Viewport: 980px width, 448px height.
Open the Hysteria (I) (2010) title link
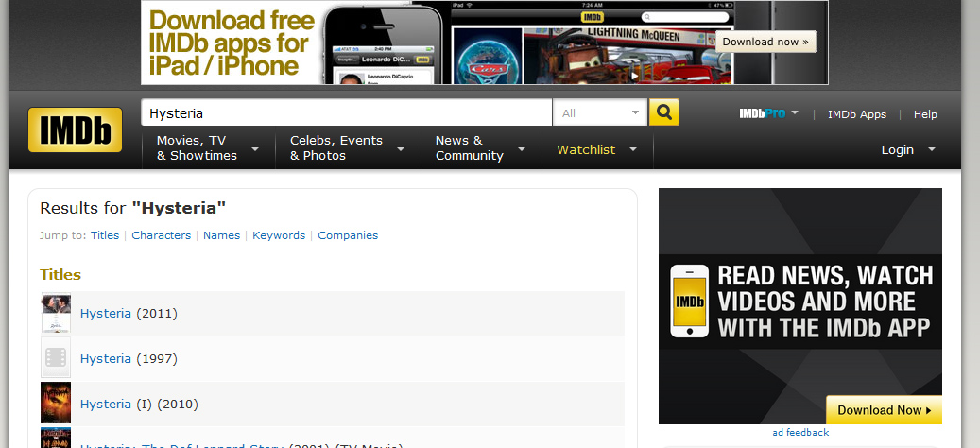pos(106,405)
